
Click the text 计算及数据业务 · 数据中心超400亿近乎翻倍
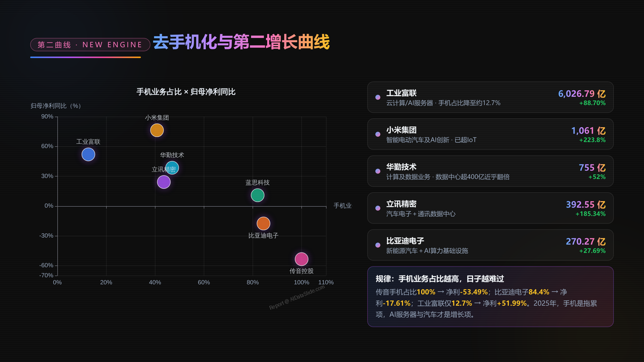click(x=448, y=177)
